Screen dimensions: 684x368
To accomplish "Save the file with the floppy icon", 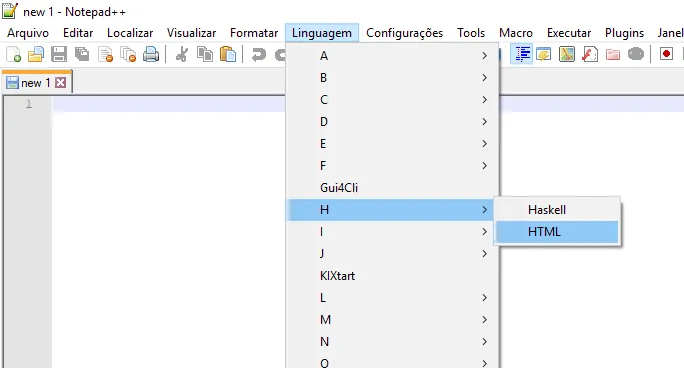I will point(59,55).
